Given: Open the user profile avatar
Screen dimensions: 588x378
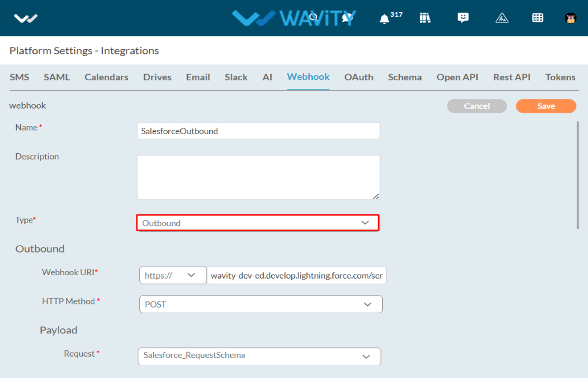Looking at the screenshot, I should pyautogui.click(x=571, y=18).
